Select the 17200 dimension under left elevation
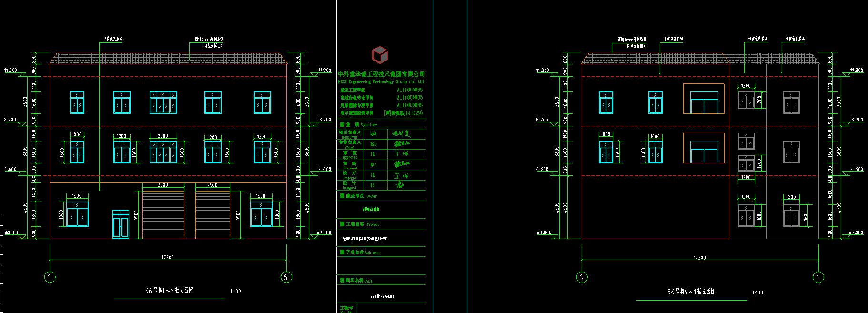Image resolution: width=868 pixels, height=313 pixels. [x=168, y=257]
